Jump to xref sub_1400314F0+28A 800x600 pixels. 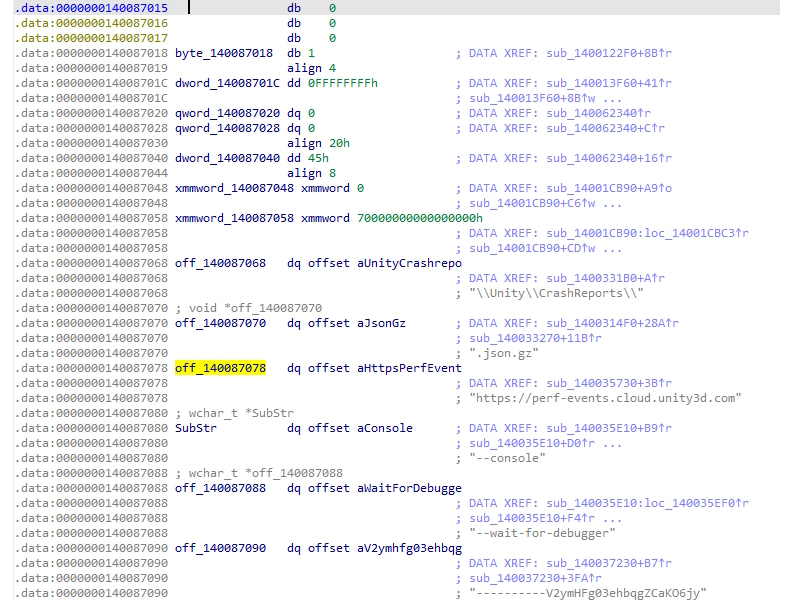point(612,323)
